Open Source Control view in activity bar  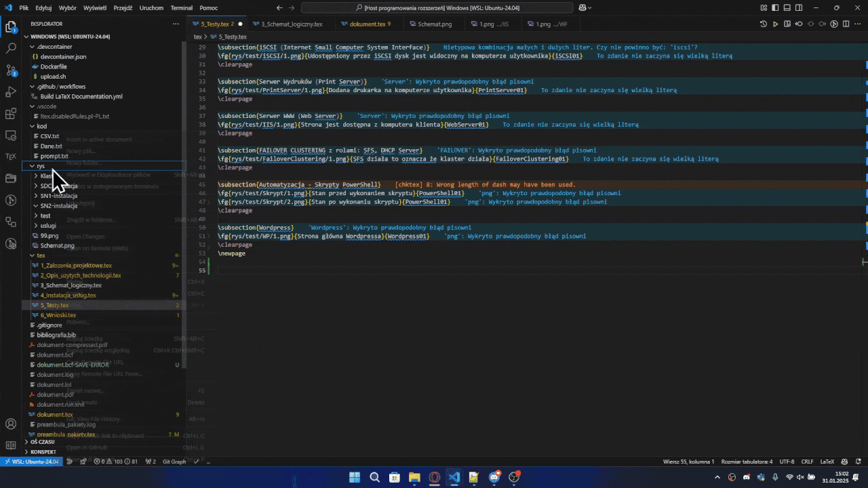point(11,70)
